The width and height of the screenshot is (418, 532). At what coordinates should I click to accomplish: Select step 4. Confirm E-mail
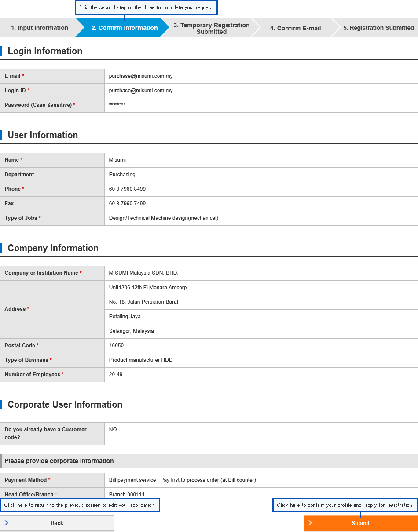(x=295, y=28)
